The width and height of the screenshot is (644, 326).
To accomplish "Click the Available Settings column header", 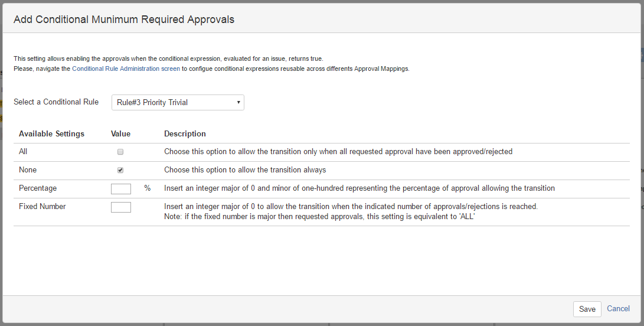I will (x=51, y=134).
